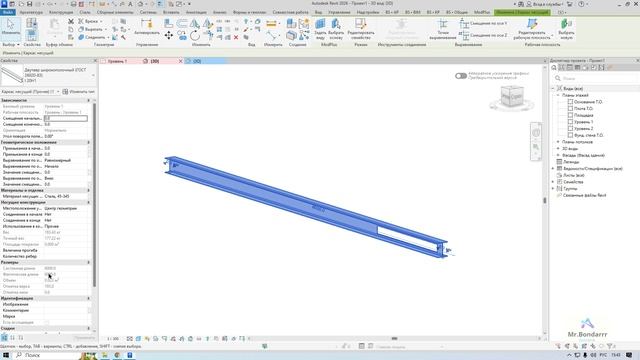Click Pick New (Выбрать новую) host icon

[566, 29]
